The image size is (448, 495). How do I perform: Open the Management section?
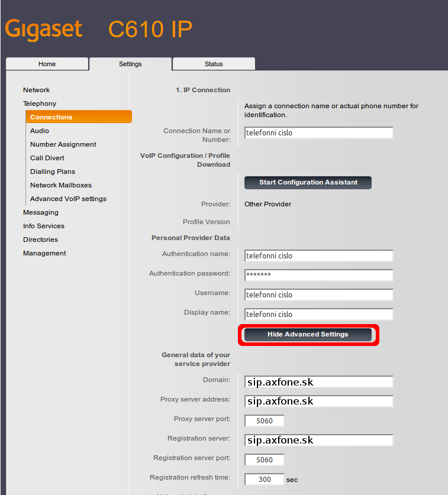point(44,253)
